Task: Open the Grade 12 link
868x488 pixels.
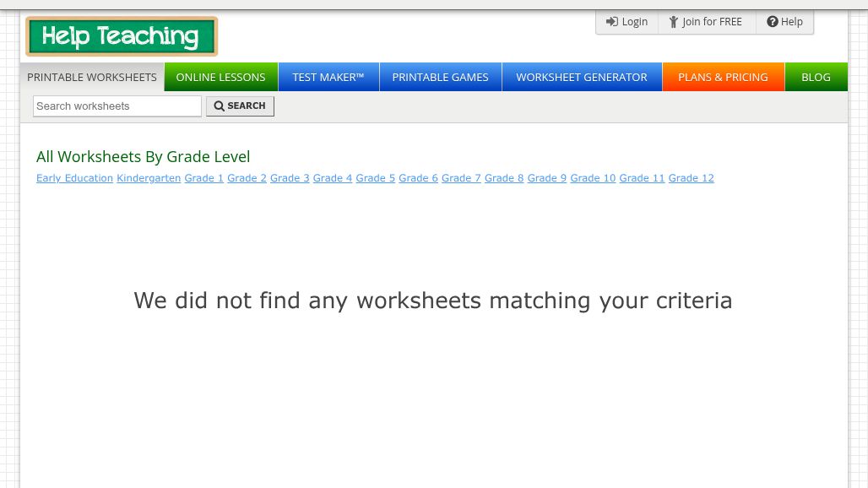Action: tap(691, 178)
